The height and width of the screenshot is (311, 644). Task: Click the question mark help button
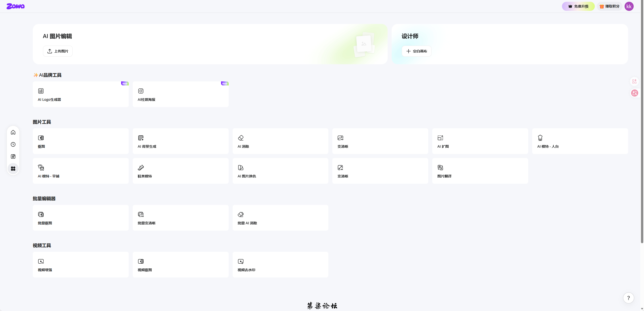tap(628, 298)
